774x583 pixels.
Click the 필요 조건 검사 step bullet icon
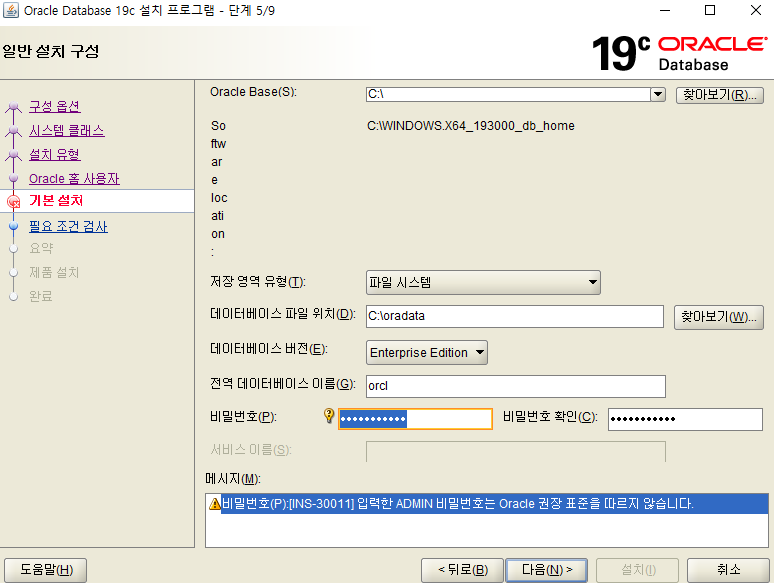tap(14, 226)
